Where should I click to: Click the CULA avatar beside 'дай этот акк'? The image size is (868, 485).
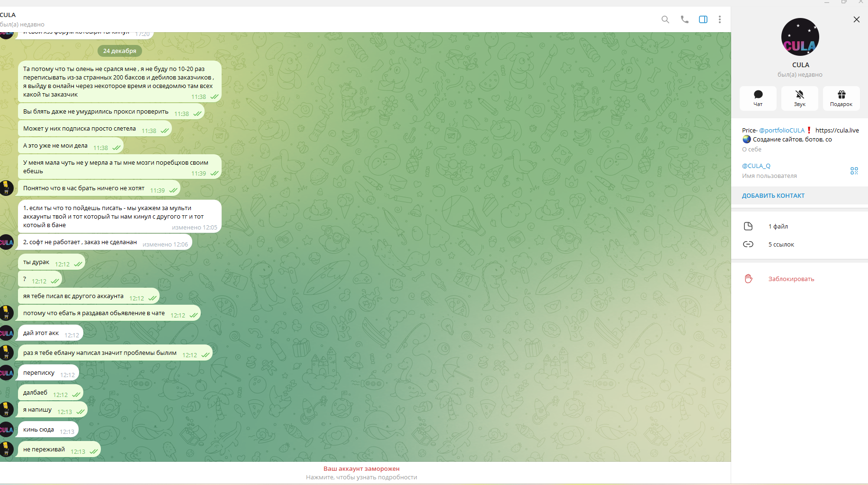[x=6, y=333]
